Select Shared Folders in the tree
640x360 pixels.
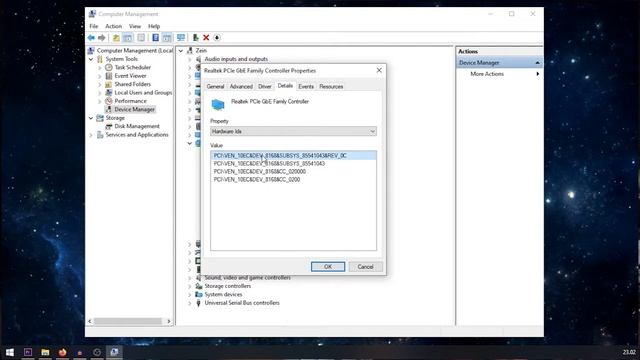[132, 84]
